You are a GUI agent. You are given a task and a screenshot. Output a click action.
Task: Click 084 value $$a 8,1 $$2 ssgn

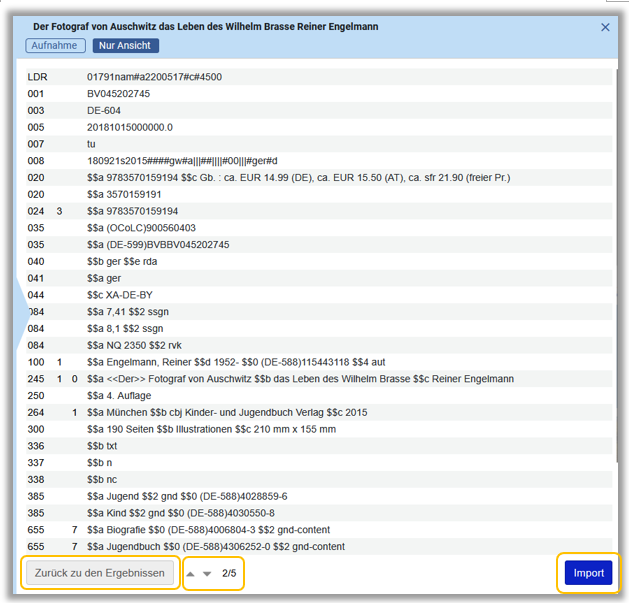125,329
